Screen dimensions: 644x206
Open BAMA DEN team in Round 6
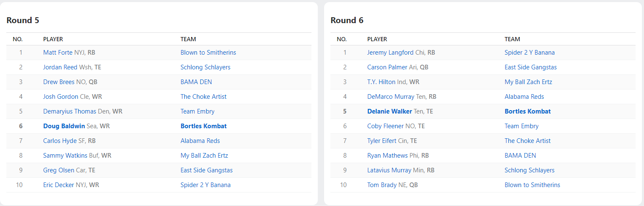[520, 156]
